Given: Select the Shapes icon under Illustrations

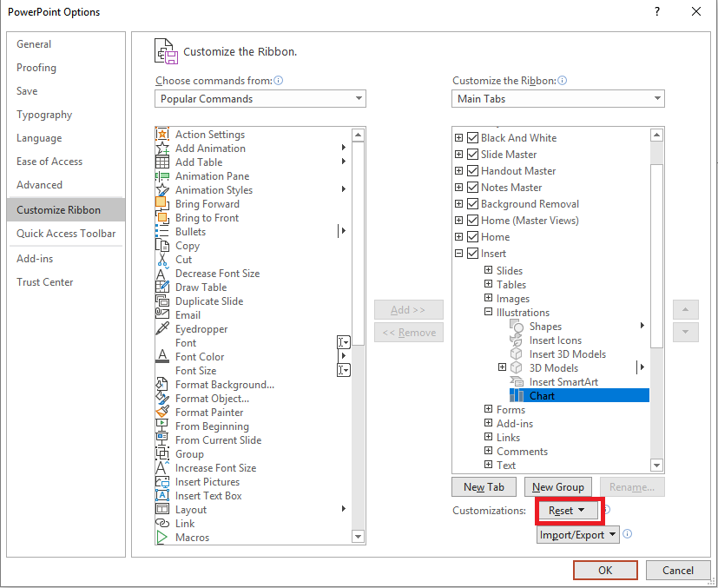Looking at the screenshot, I should (x=517, y=327).
